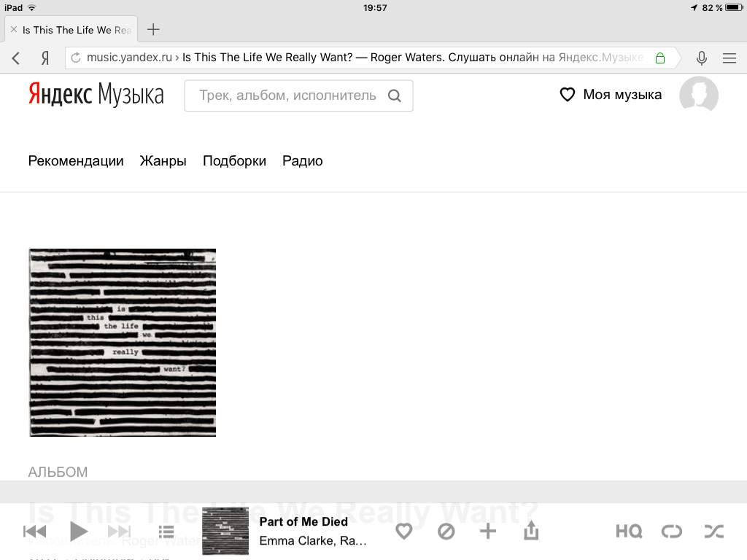Add track to playlist with plus icon
This screenshot has width=747, height=560.
(487, 532)
